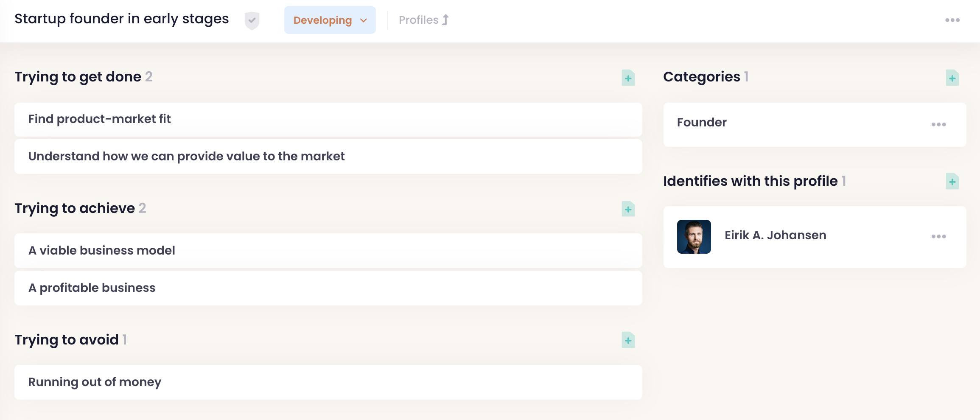
Task: Click the Startup founder in early stages title
Action: (x=121, y=19)
